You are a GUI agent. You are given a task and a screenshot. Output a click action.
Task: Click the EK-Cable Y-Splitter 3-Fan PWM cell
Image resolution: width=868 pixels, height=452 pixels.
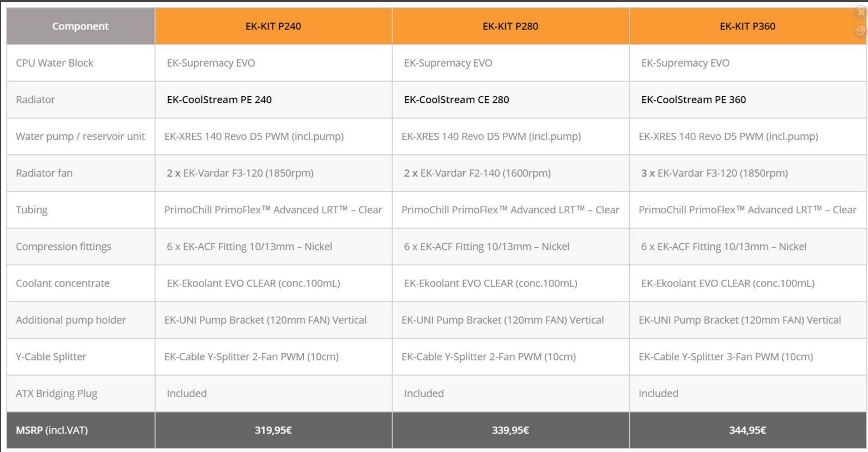tap(725, 357)
